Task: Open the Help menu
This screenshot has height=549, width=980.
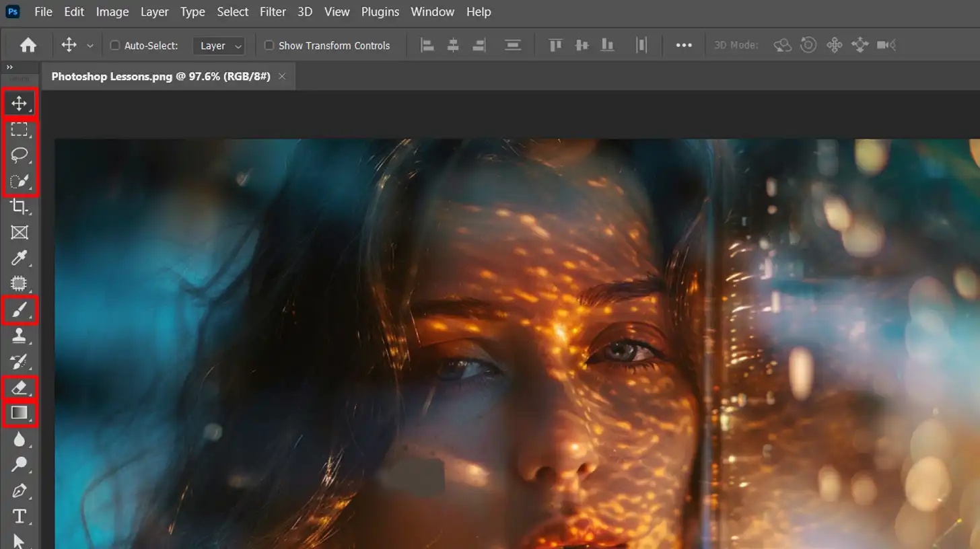Action: coord(479,11)
